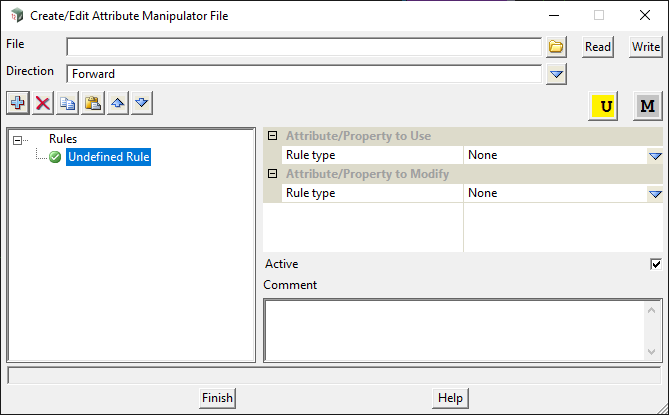Click the paste rule icon
Image resolution: width=669 pixels, height=415 pixels.
93,103
